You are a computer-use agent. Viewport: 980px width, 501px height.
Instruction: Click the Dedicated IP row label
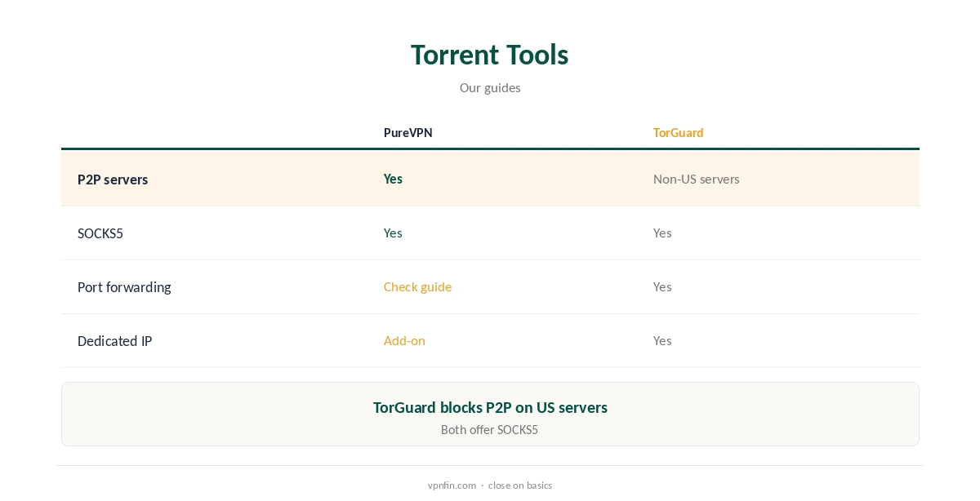[114, 341]
